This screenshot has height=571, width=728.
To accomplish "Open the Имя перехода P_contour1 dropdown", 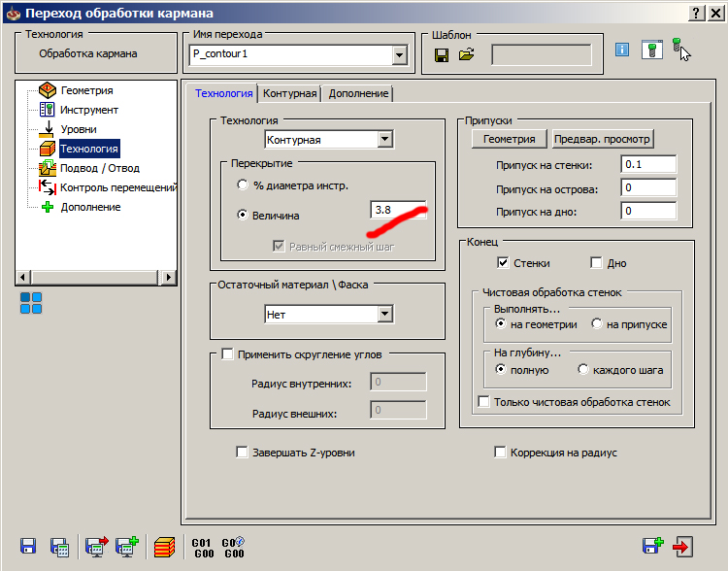I will (x=399, y=55).
